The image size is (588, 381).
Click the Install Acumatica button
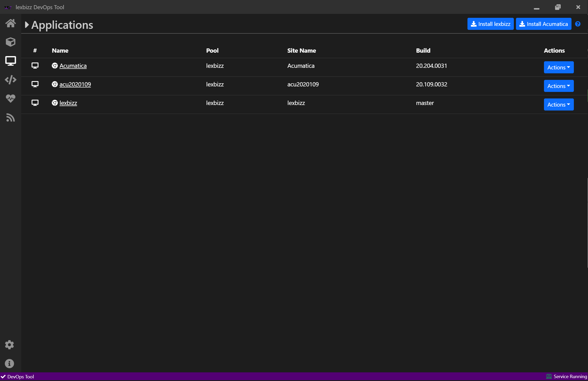(543, 24)
